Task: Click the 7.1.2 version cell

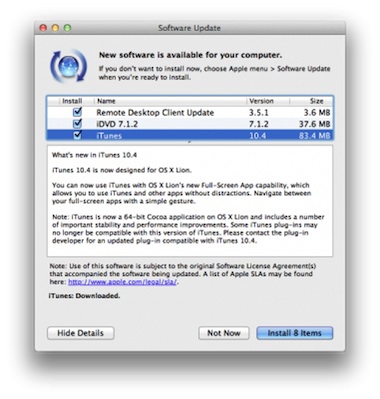Action: tap(259, 124)
